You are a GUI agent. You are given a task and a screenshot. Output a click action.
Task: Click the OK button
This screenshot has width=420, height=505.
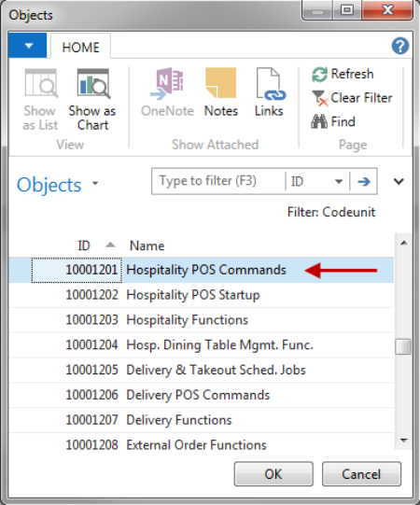coord(273,474)
